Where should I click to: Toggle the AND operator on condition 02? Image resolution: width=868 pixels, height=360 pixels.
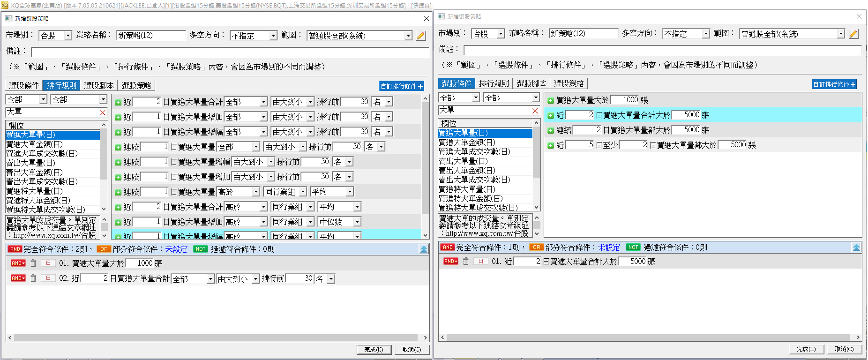[18, 278]
